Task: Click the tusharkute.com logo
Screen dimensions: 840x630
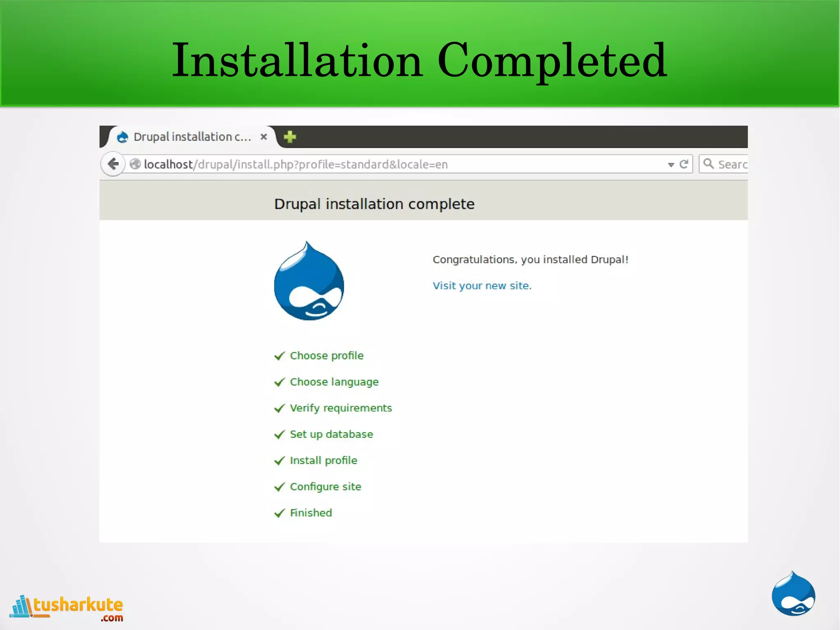Action: [66, 608]
